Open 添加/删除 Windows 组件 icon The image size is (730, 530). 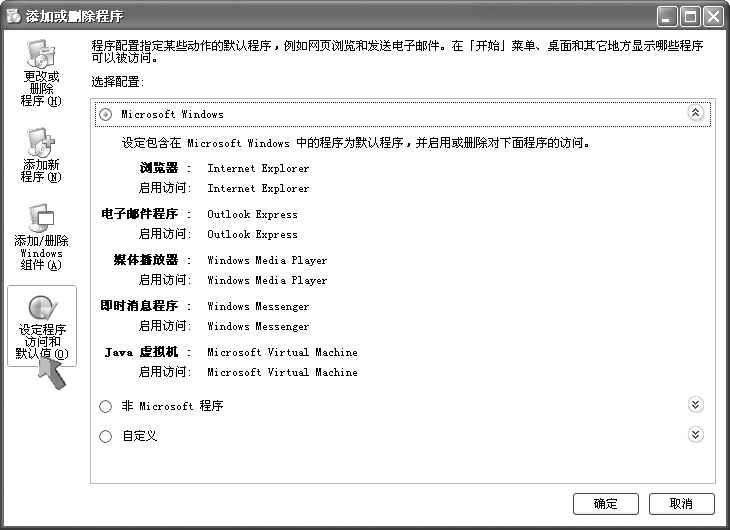tap(41, 238)
